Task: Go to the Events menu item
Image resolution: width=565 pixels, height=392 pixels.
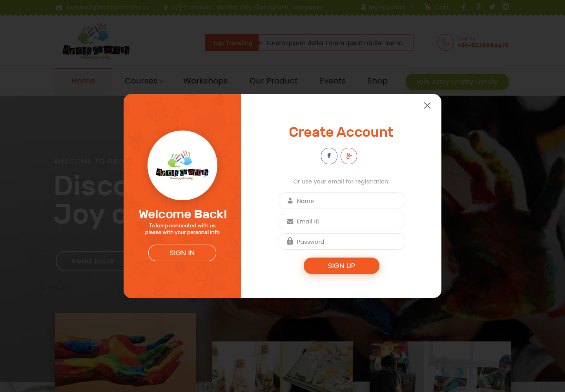Action: pos(333,81)
